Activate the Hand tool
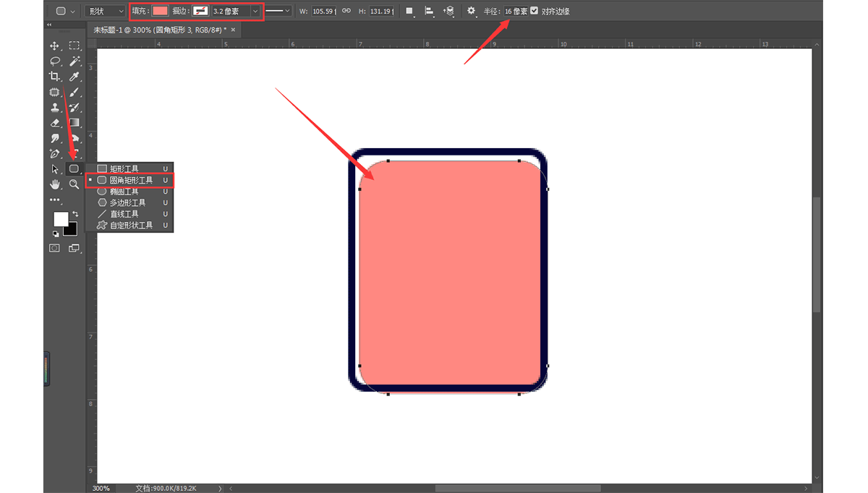This screenshot has height=493, width=868. coord(55,184)
